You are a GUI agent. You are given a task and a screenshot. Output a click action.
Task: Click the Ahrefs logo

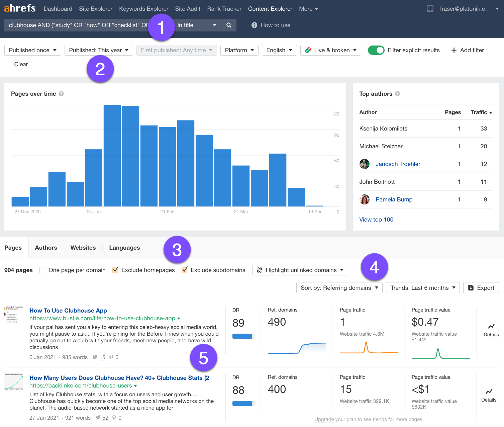pos(20,8)
